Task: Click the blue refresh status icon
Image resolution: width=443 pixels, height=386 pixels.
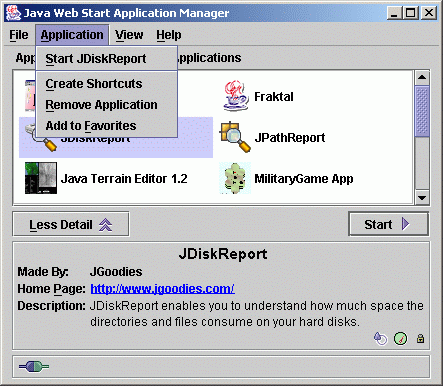Action: click(x=380, y=338)
